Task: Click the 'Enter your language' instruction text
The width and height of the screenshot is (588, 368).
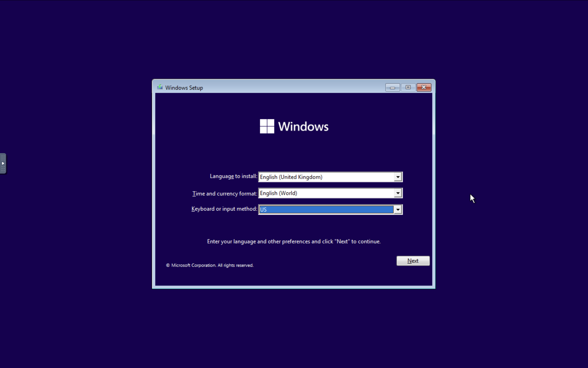Action: tap(294, 241)
